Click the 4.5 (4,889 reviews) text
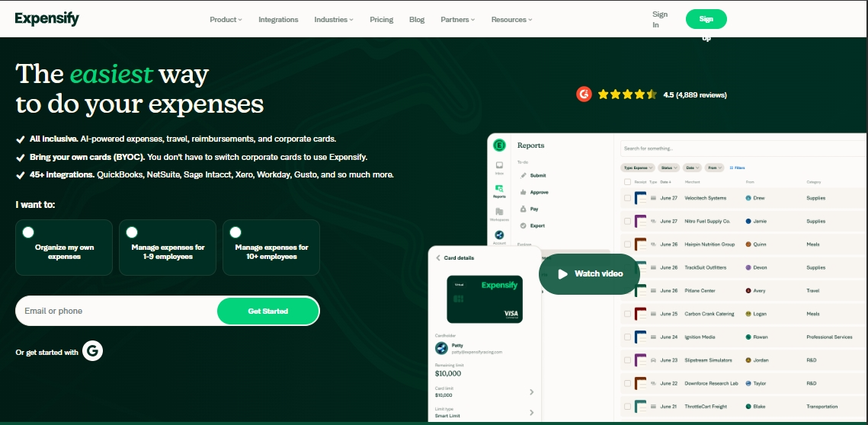The width and height of the screenshot is (868, 425). coord(695,94)
